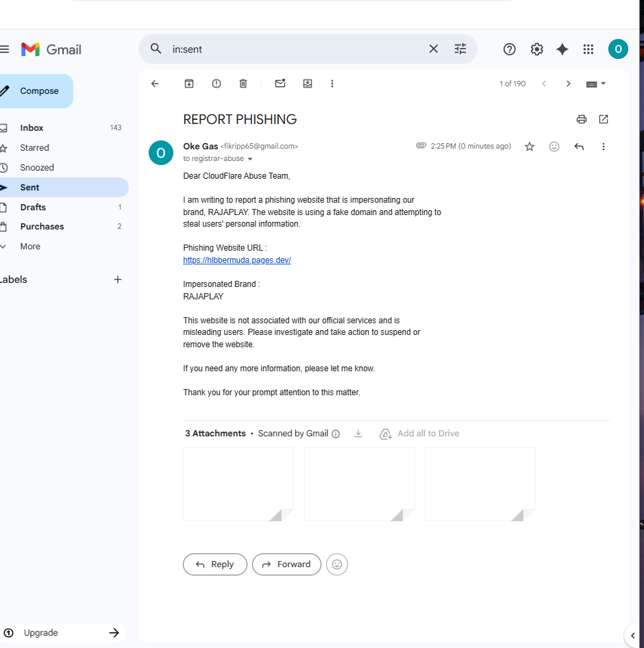Open the main menu hamburger icon
The image size is (644, 648).
coord(4,49)
